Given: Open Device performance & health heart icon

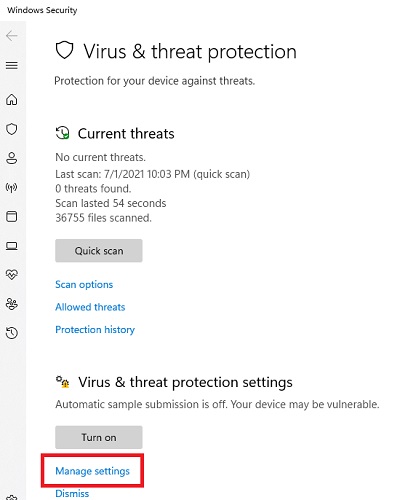Looking at the screenshot, I should point(12,275).
